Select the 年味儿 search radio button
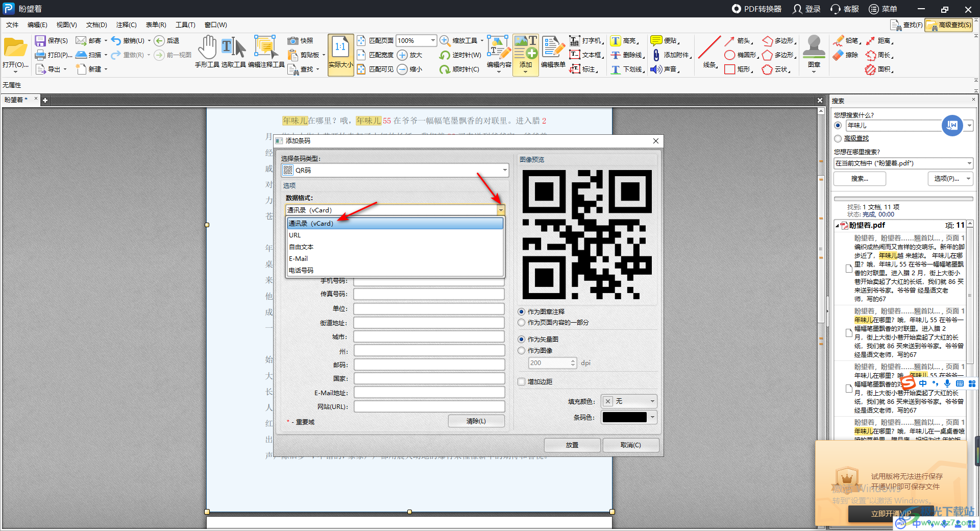This screenshot has height=531, width=980. [x=838, y=125]
